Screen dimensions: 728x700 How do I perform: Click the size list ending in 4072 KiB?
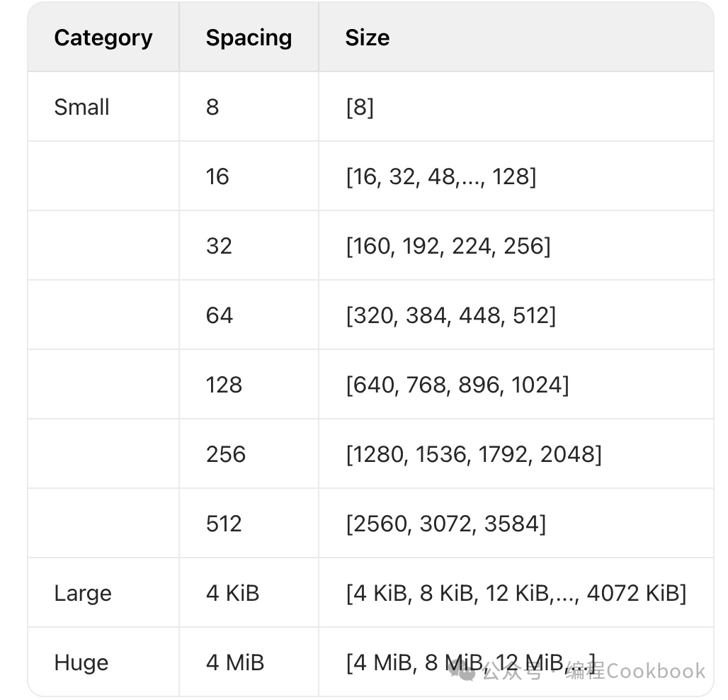516,593
